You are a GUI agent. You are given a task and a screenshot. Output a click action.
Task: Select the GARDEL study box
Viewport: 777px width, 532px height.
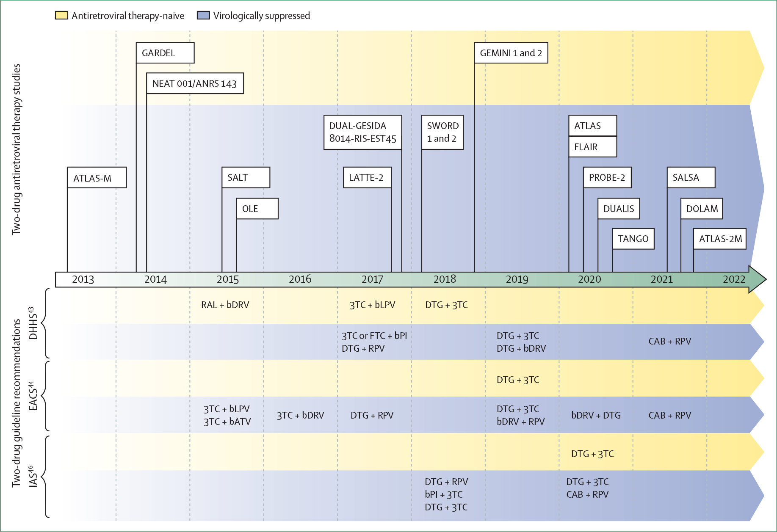165,53
